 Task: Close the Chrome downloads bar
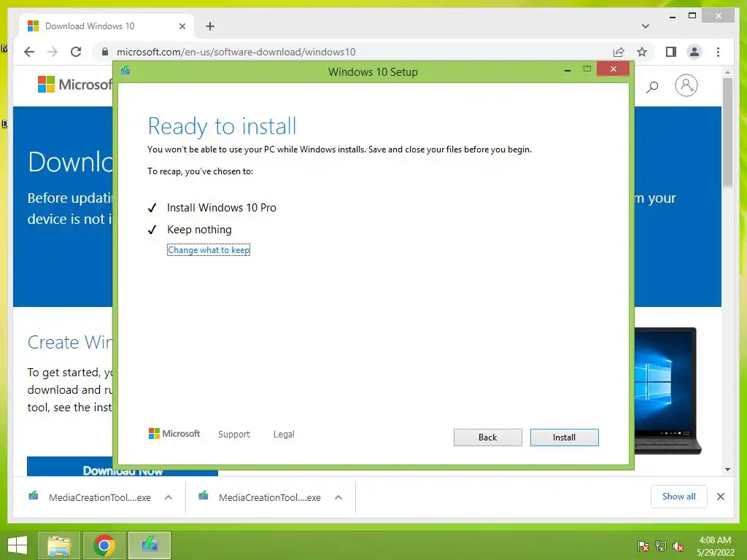[x=720, y=497]
